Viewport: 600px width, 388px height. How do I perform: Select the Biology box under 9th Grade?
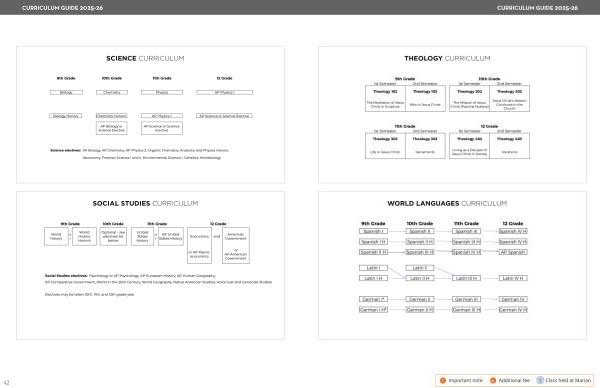point(66,92)
